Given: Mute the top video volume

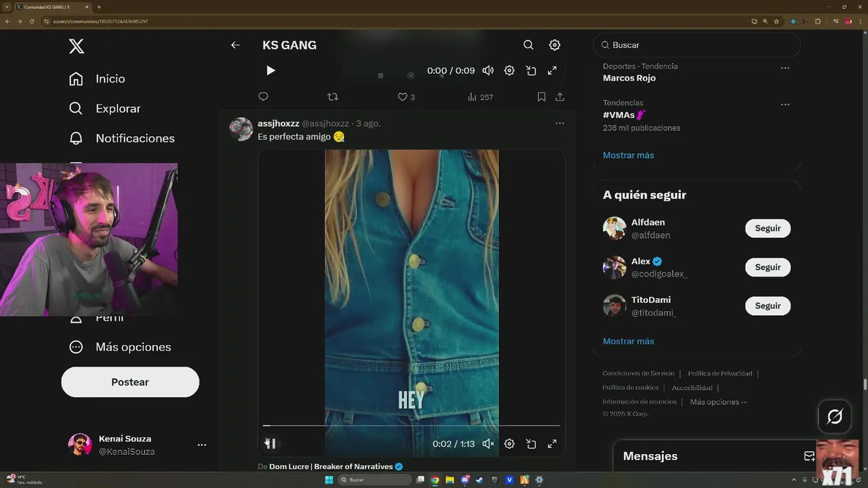Looking at the screenshot, I should [x=488, y=70].
